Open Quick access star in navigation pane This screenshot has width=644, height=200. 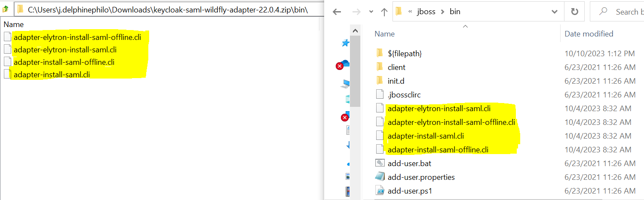click(345, 42)
